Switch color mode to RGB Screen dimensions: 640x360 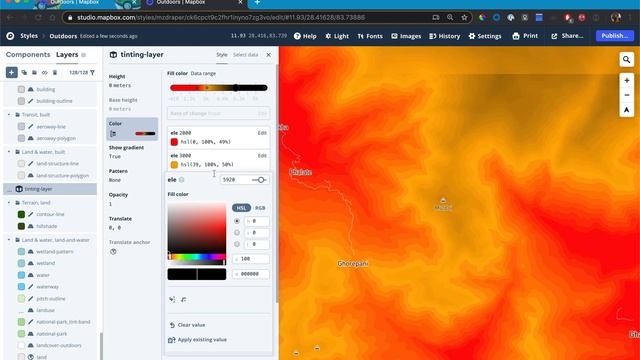[260, 208]
